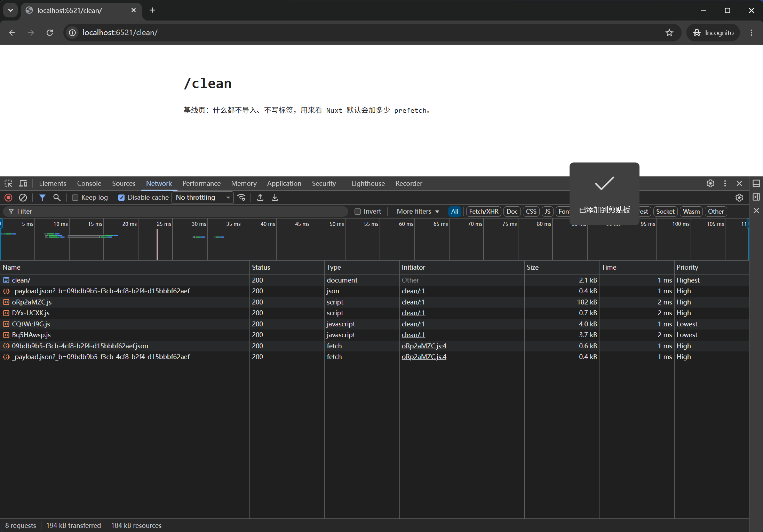The image size is (763, 532).
Task: Filter requests by CSS type
Action: pyautogui.click(x=531, y=212)
